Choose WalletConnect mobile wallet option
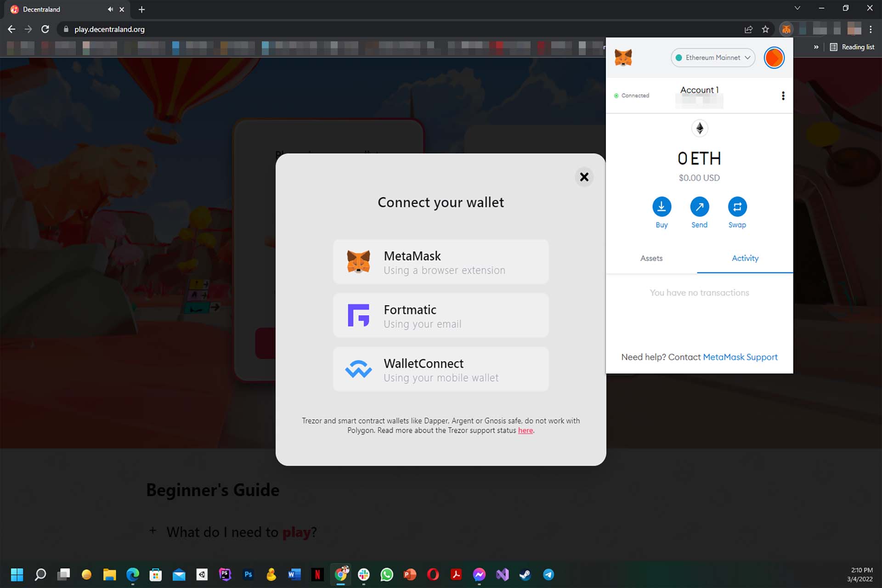This screenshot has width=882, height=588. tap(441, 369)
